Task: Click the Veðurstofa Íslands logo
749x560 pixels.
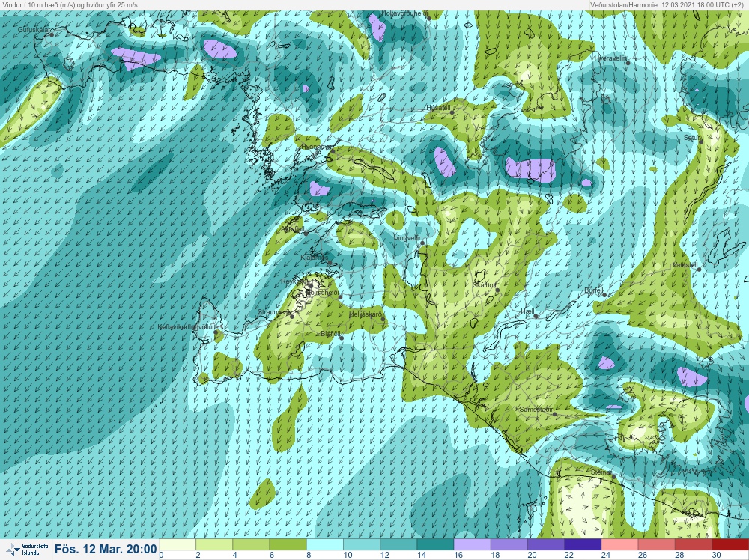Action: point(28,549)
